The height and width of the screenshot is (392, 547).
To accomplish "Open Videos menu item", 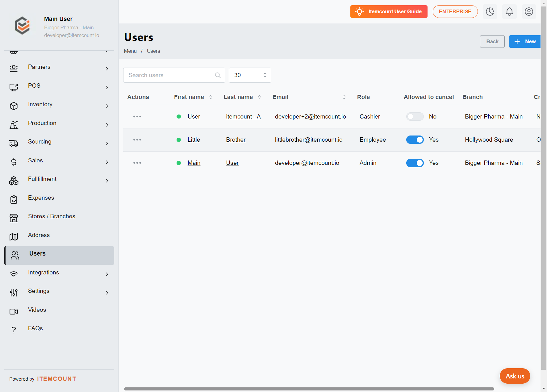I will click(59, 311).
